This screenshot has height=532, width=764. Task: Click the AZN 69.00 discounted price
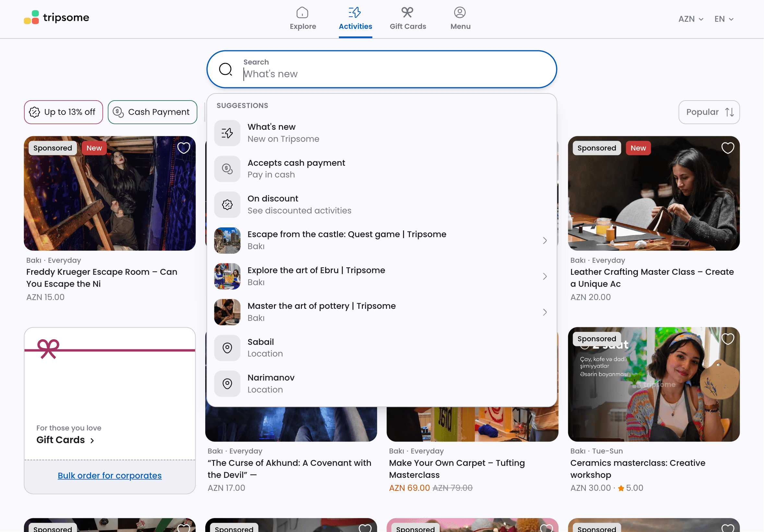[x=409, y=488]
